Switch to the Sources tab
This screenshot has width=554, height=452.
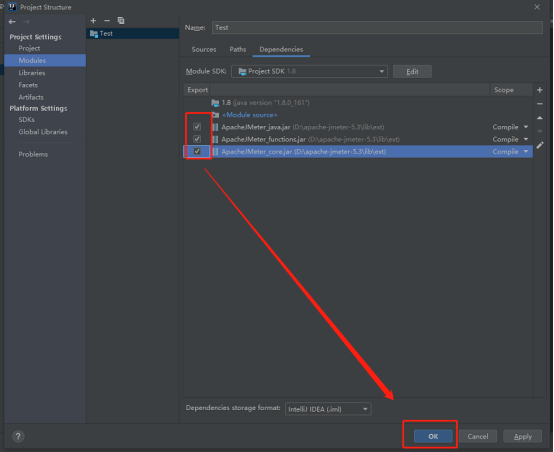click(x=204, y=49)
